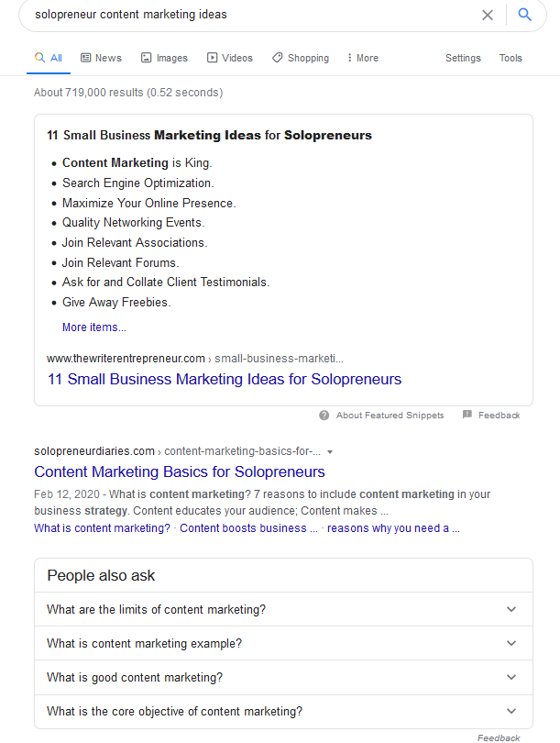Click into the search query input field
Viewport: 560px width, 743px height.
click(253, 15)
